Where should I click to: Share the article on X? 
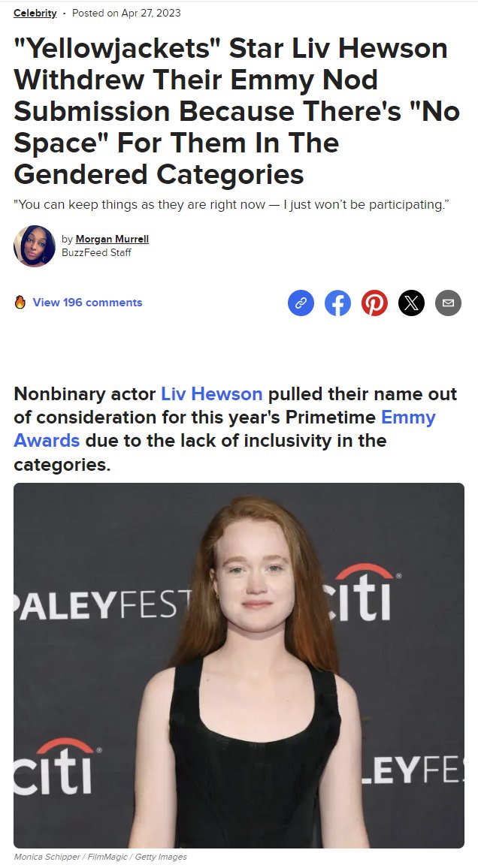[412, 303]
